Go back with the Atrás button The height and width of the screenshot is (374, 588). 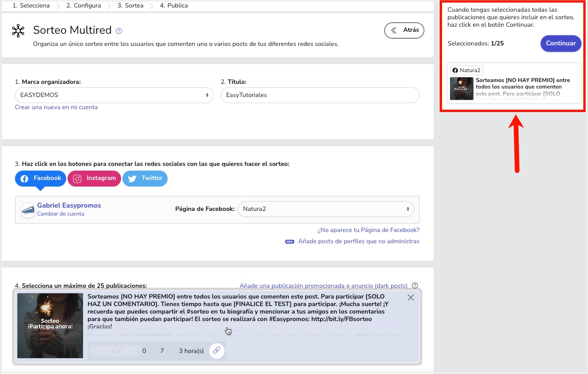(404, 30)
